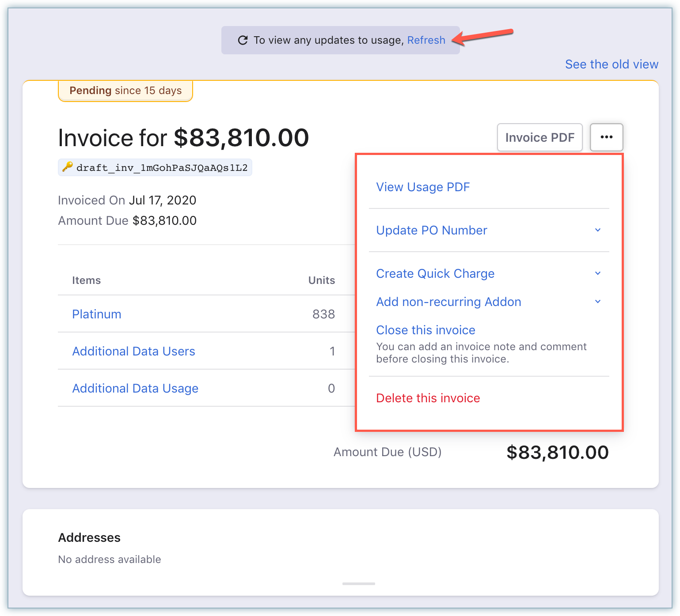Click the Pending since 15 days badge
This screenshot has width=680, height=616.
[125, 91]
